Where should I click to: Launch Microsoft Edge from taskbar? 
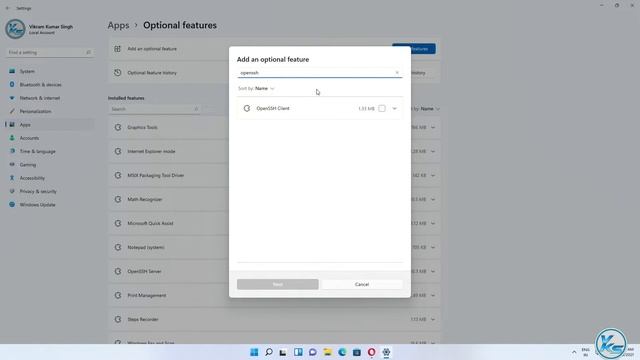[342, 352]
